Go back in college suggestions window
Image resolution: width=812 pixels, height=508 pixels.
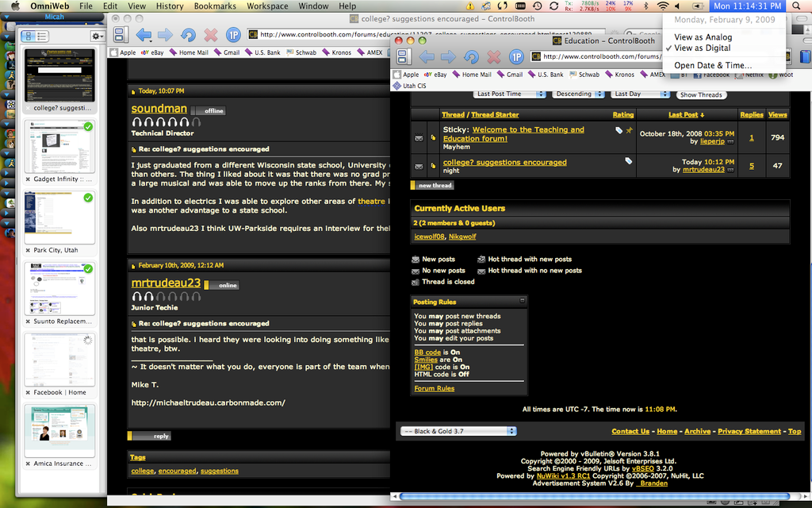(x=143, y=35)
